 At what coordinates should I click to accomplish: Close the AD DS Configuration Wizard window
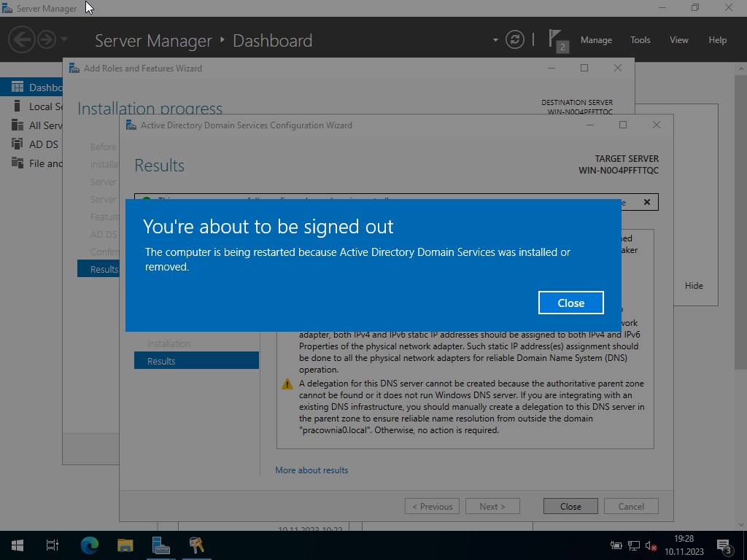coord(656,125)
